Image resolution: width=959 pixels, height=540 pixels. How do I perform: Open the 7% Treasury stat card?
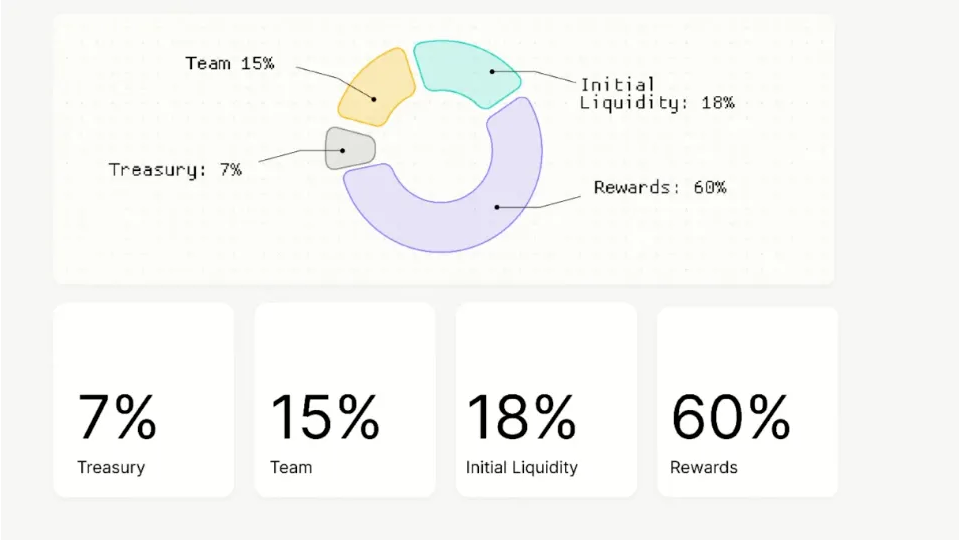[143, 400]
